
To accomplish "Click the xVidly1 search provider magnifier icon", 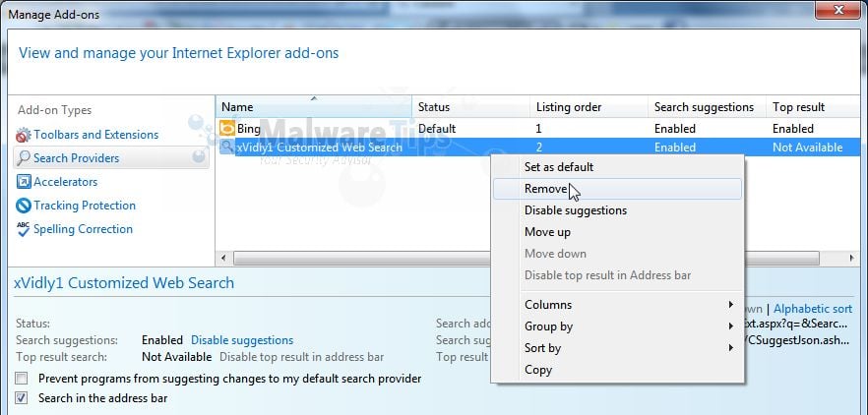I will 227,148.
